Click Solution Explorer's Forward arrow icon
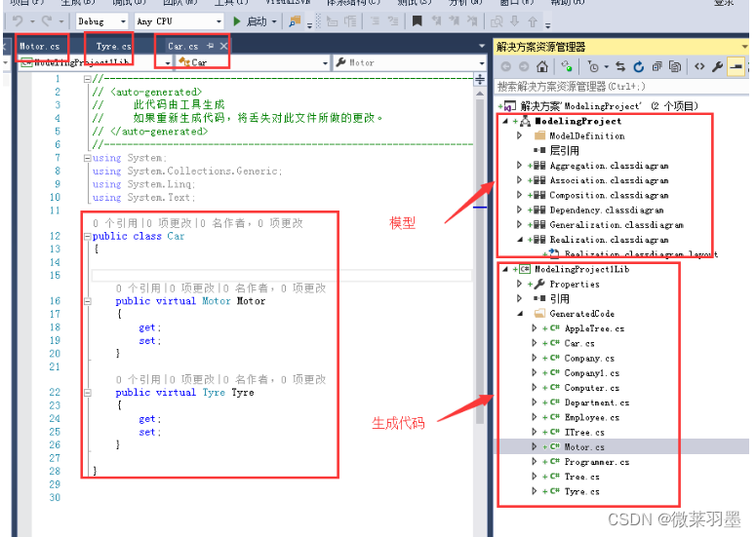Viewport: 756px width, 537px height. click(524, 66)
